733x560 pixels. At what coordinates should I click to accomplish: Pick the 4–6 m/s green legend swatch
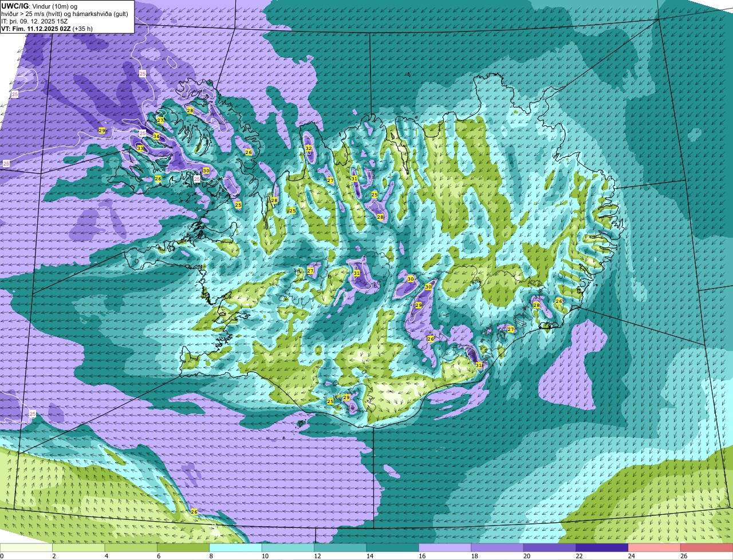point(131,548)
